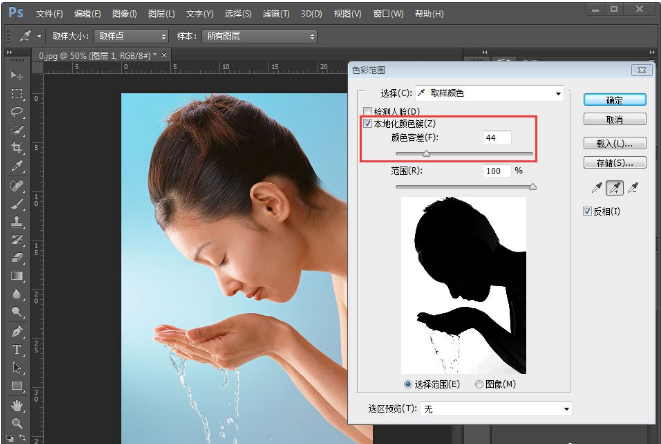Select the History Brush tool
The width and height of the screenshot is (661, 444).
(17, 240)
